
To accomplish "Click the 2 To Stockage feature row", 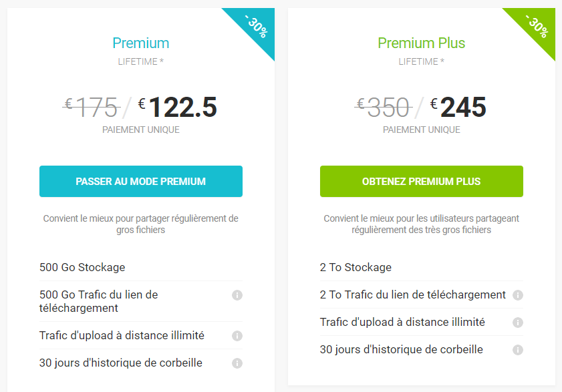I will pyautogui.click(x=422, y=267).
